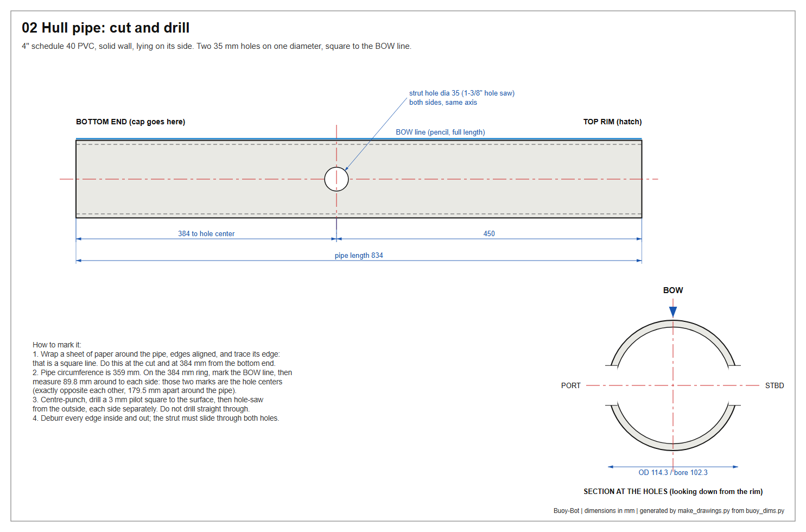Click the center point of the section circle
This screenshot has width=806, height=532.
point(673,385)
